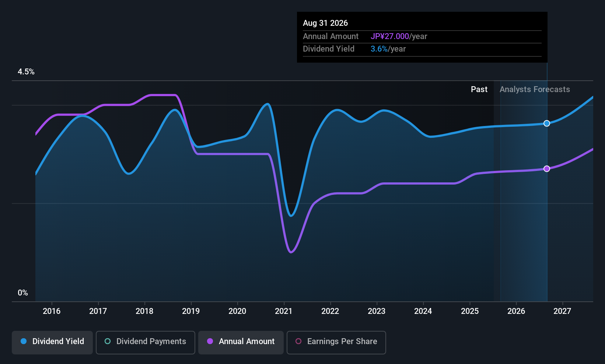Enable the Dividend Payments series

click(x=146, y=343)
